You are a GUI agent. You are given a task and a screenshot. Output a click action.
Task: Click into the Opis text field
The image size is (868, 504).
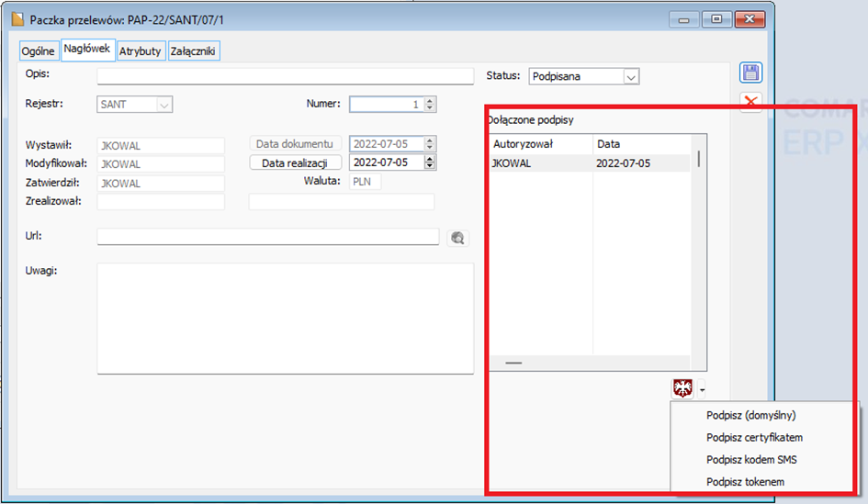(285, 76)
